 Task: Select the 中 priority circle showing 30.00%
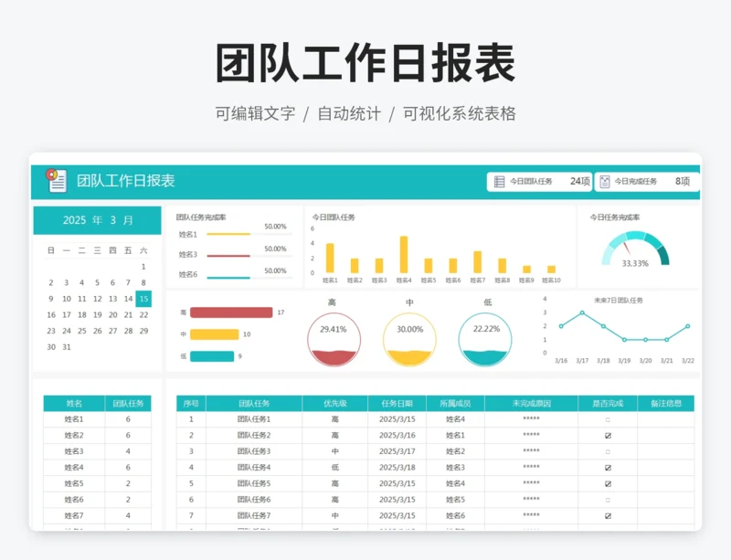[409, 339]
